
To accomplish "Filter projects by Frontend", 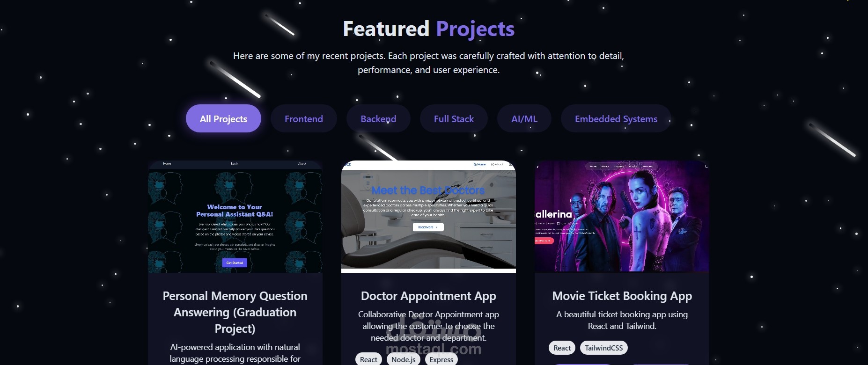I will pyautogui.click(x=303, y=118).
